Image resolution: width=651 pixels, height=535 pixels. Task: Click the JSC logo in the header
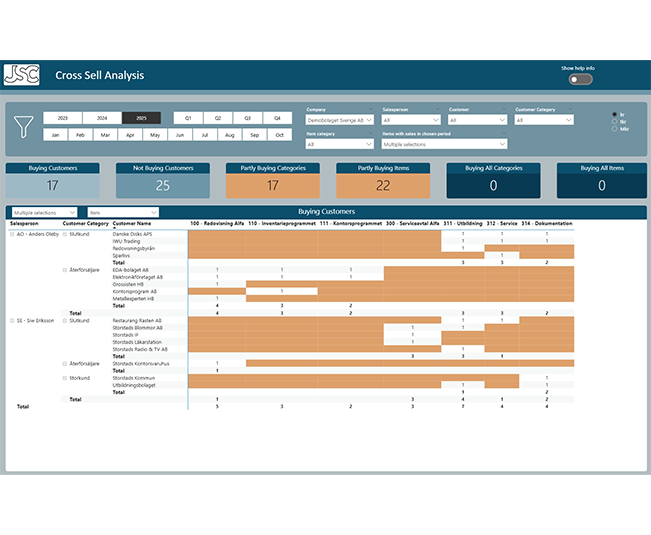[22, 75]
